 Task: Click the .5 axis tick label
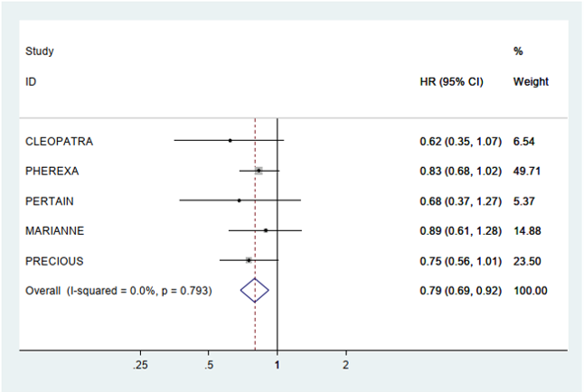209,364
